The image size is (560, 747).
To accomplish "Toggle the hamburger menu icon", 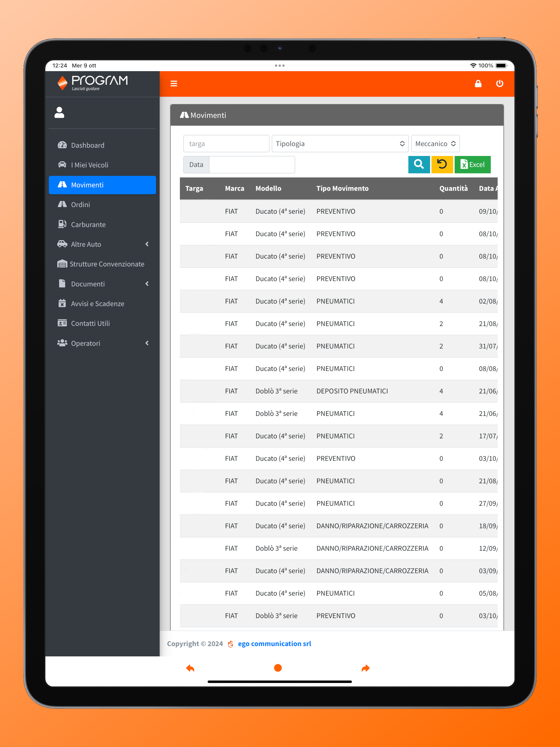I will click(174, 83).
